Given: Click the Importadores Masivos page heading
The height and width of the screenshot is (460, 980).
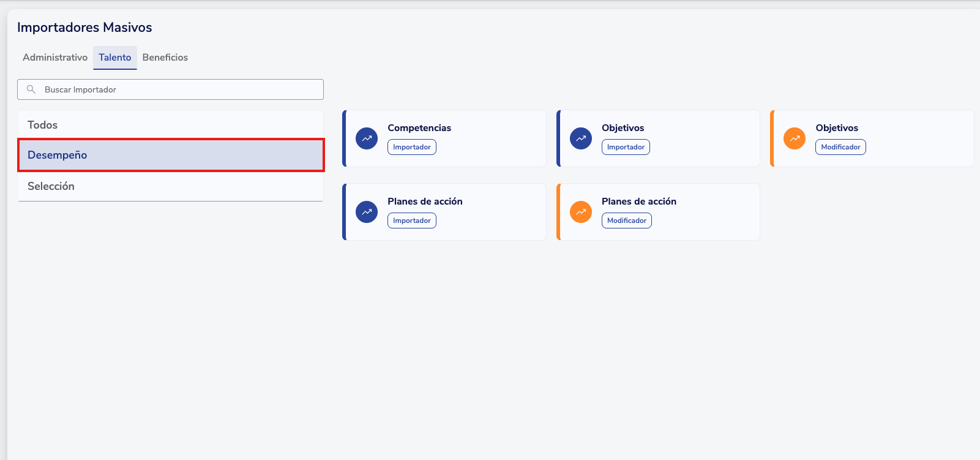Looking at the screenshot, I should [x=84, y=28].
